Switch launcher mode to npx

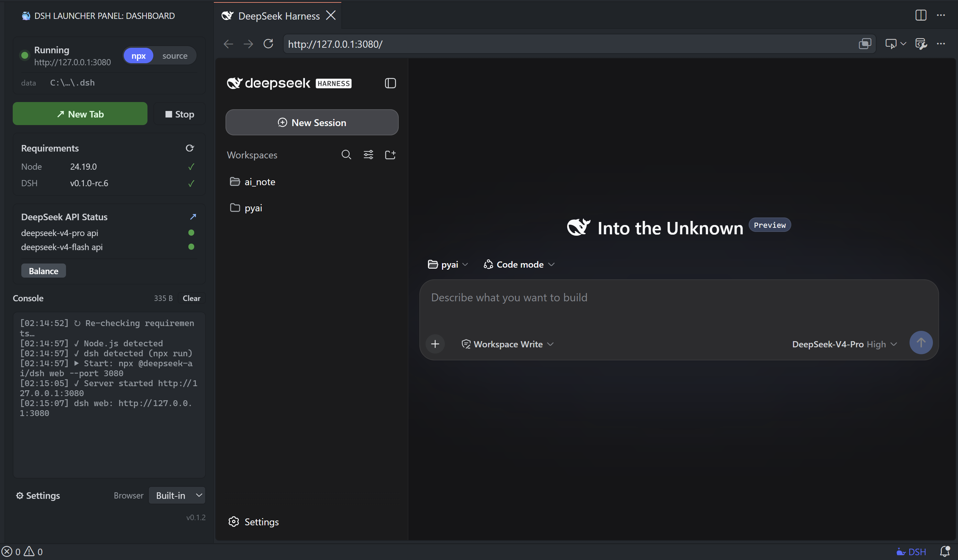tap(139, 56)
